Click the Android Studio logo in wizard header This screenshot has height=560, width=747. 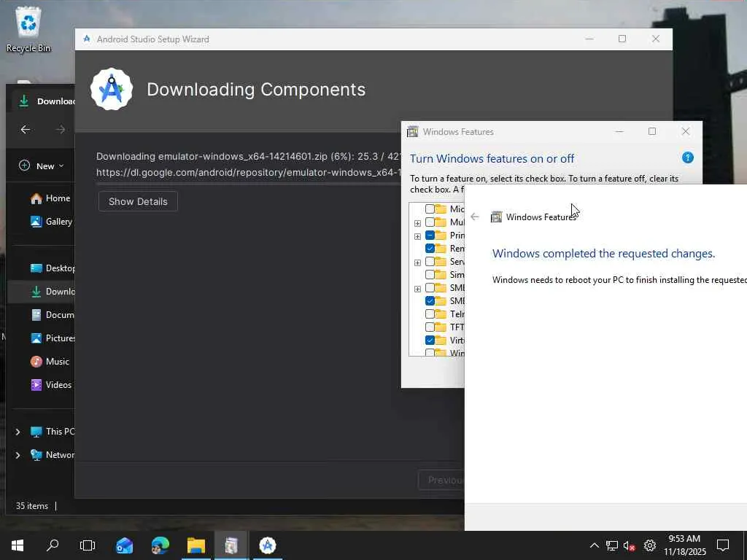tap(112, 89)
